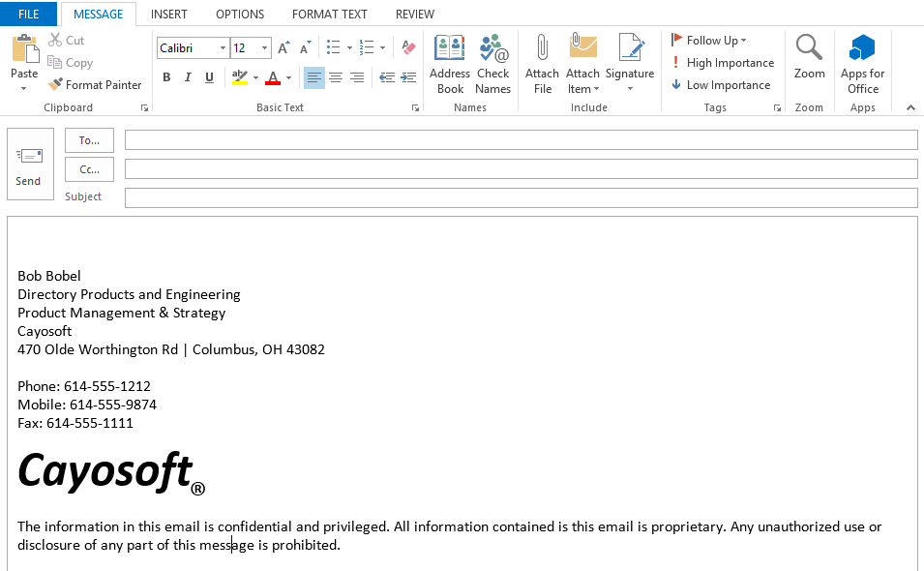Select the MESSAGE tab
The image size is (924, 571).
click(x=99, y=15)
